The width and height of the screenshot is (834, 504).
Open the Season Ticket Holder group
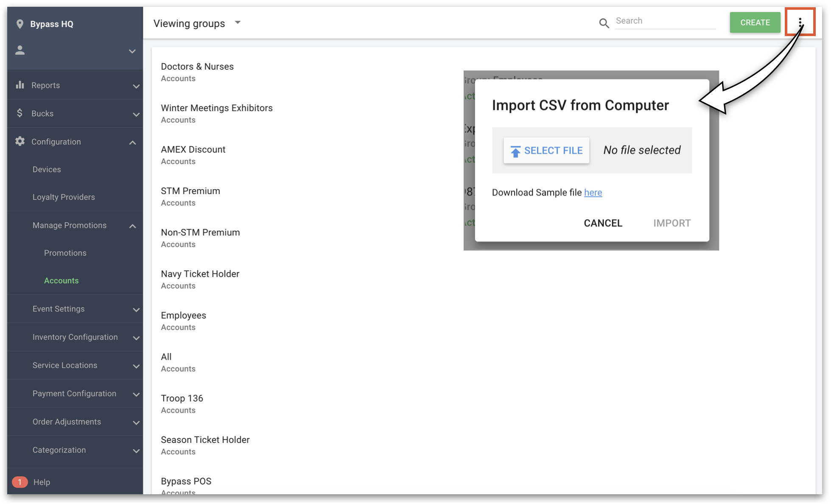pyautogui.click(x=205, y=445)
